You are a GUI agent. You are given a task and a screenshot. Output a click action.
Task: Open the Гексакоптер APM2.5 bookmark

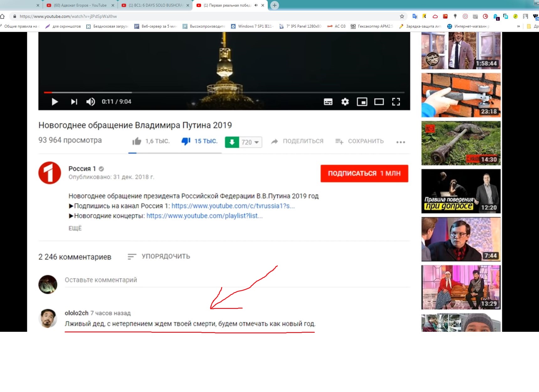[372, 26]
